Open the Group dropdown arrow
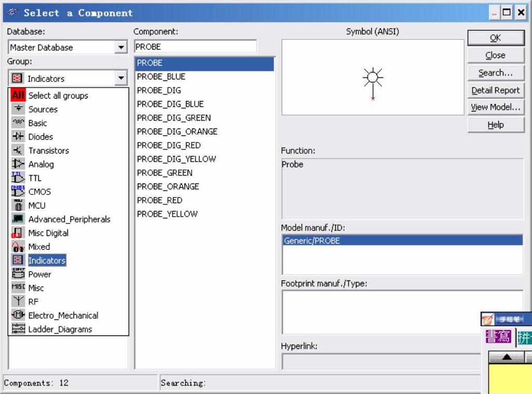 click(x=121, y=78)
